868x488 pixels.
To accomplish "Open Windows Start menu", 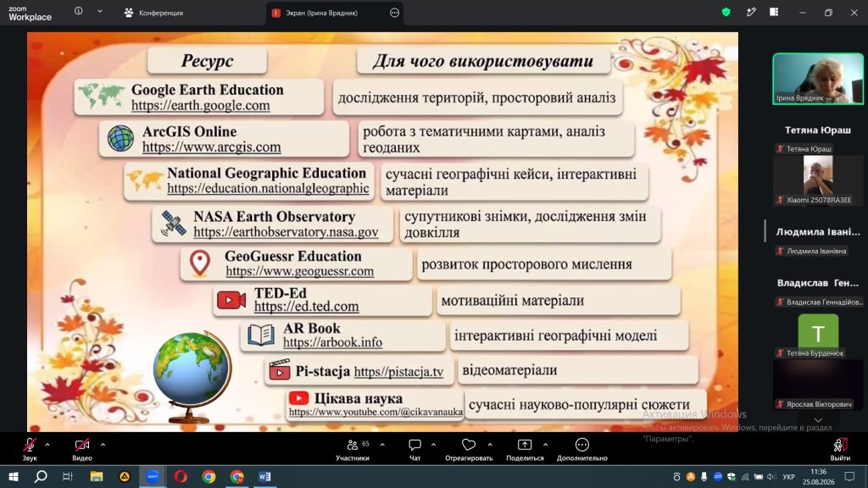I will 14,476.
